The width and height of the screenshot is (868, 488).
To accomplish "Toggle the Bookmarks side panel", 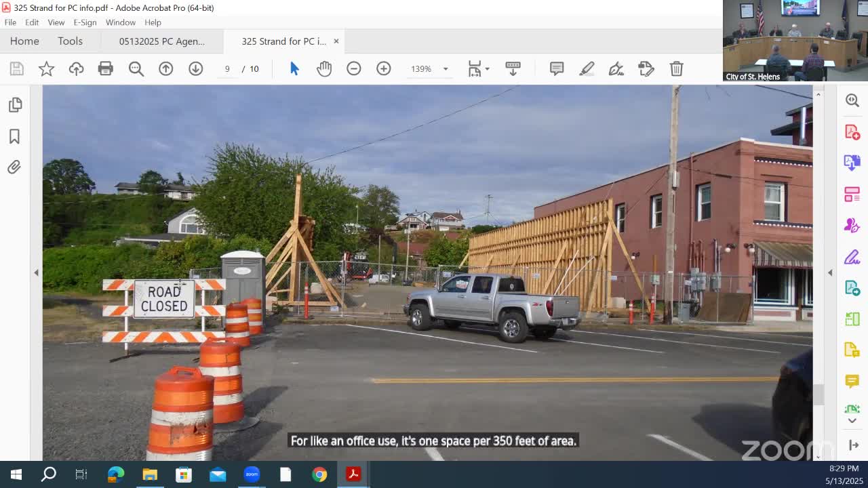I will [14, 136].
